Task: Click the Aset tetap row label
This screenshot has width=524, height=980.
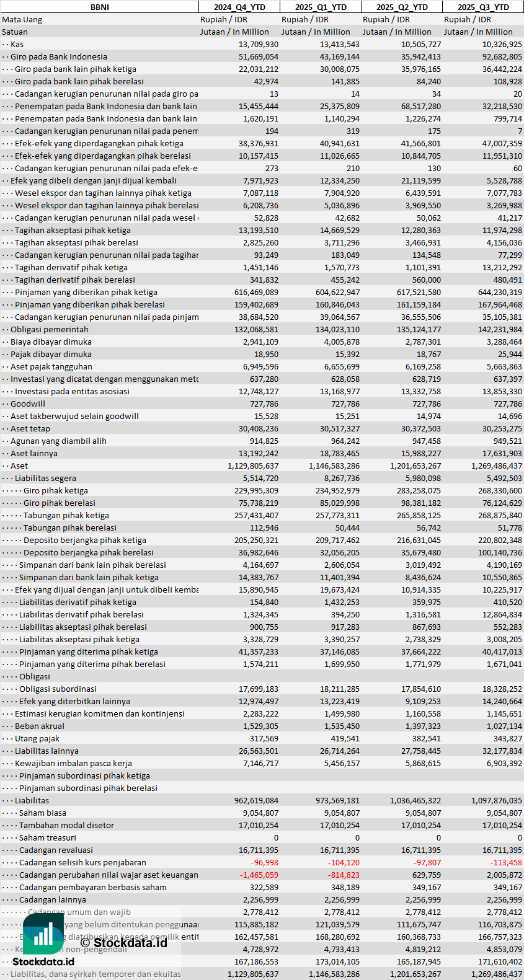Action: (x=30, y=428)
